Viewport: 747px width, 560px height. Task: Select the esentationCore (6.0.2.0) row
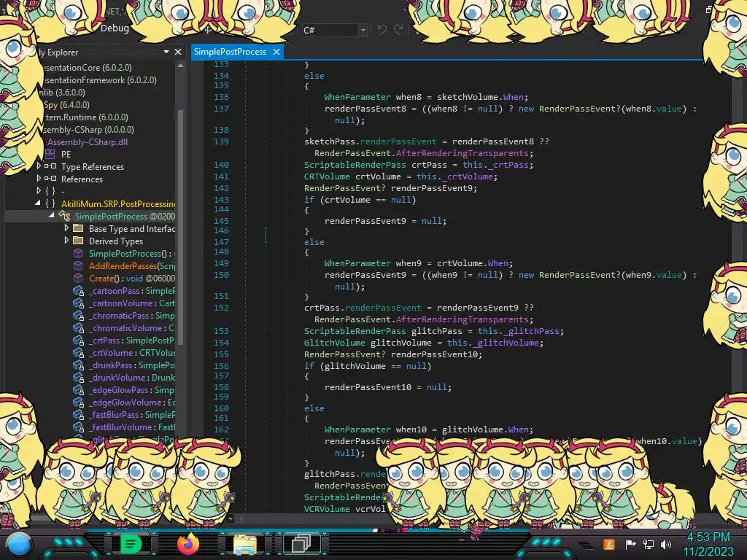point(87,68)
